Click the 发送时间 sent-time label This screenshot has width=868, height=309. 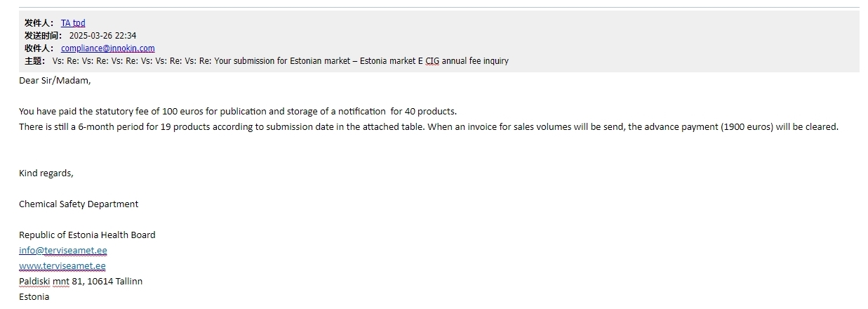click(43, 36)
